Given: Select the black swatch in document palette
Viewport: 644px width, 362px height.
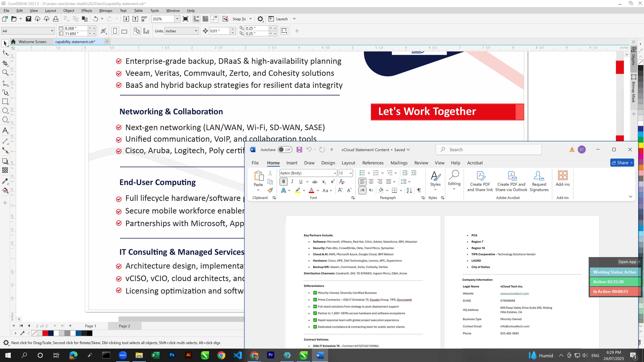Looking at the screenshot, I should tap(90, 333).
